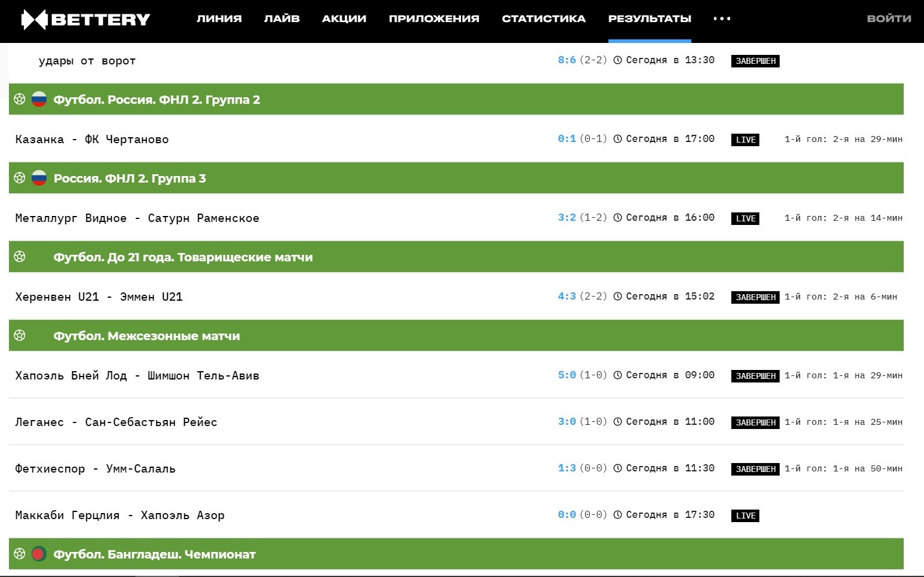Click ЗАВЕРШЕН badge for Херенвен U21 match

(755, 297)
